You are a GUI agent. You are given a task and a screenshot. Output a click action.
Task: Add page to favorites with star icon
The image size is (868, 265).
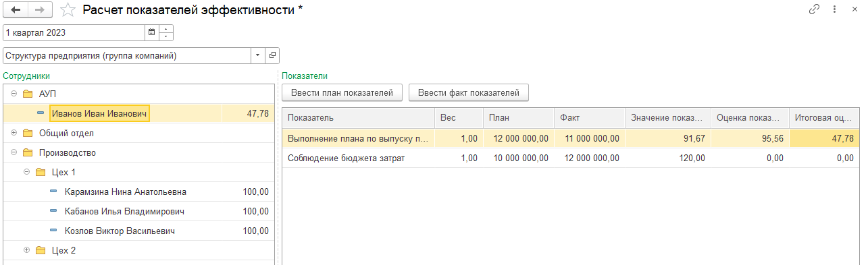coord(68,10)
